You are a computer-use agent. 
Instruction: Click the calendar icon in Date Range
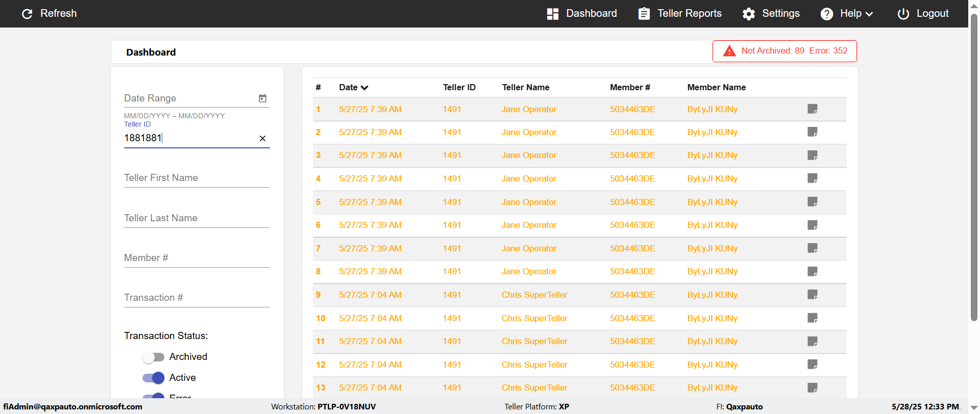click(262, 98)
